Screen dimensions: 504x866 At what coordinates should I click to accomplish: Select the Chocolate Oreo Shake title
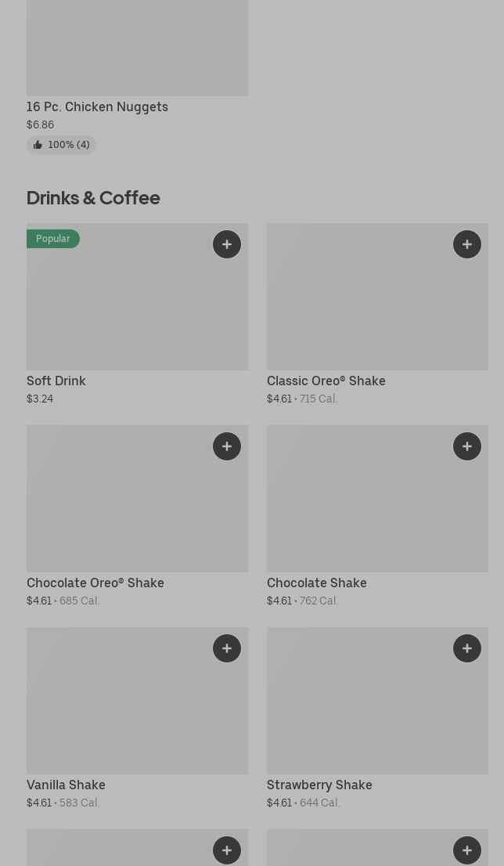pos(95,583)
